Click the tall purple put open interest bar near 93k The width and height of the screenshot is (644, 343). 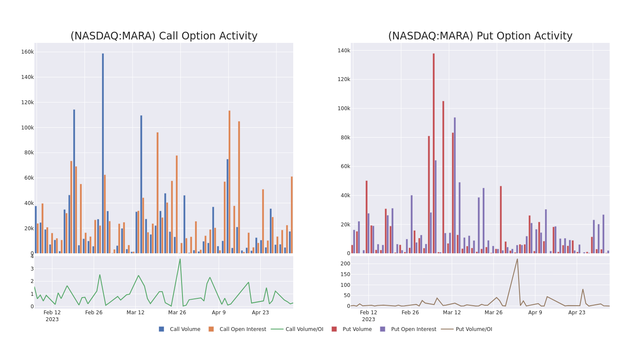pyautogui.click(x=455, y=186)
